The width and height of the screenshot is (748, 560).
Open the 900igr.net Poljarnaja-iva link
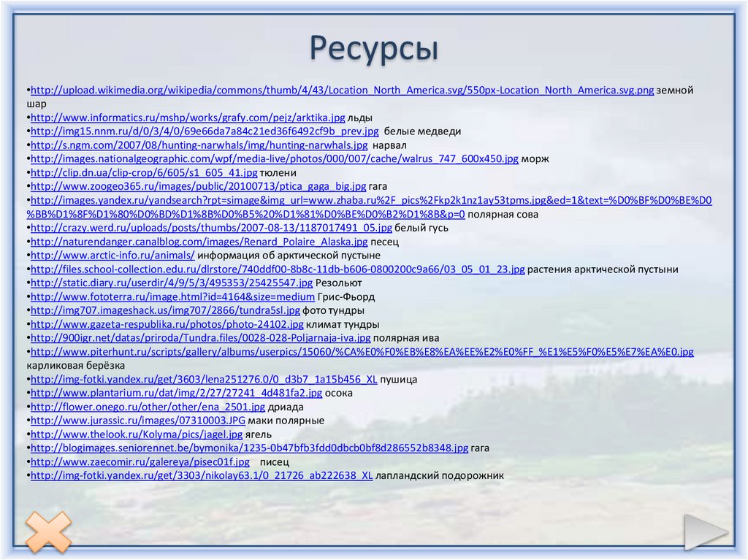pyautogui.click(x=200, y=338)
